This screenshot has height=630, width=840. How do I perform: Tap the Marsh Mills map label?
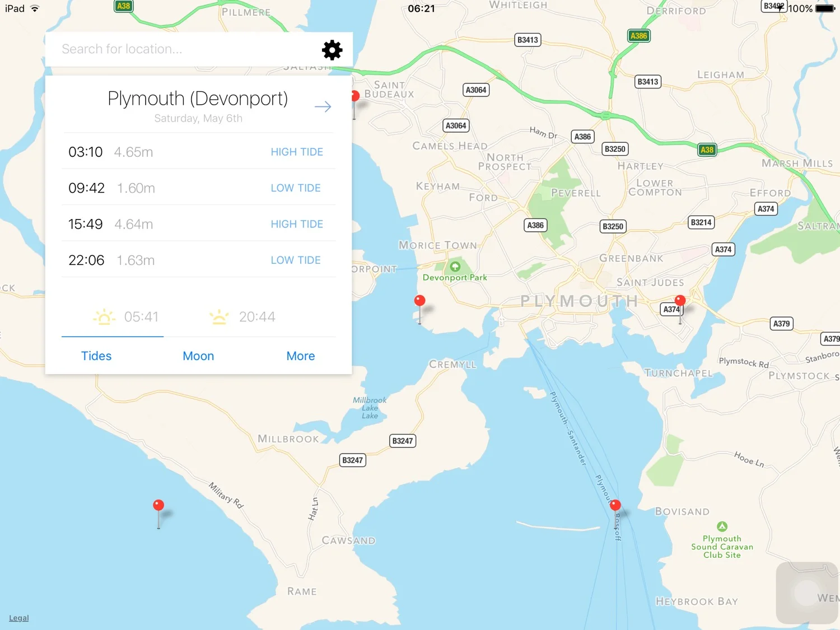tap(797, 164)
